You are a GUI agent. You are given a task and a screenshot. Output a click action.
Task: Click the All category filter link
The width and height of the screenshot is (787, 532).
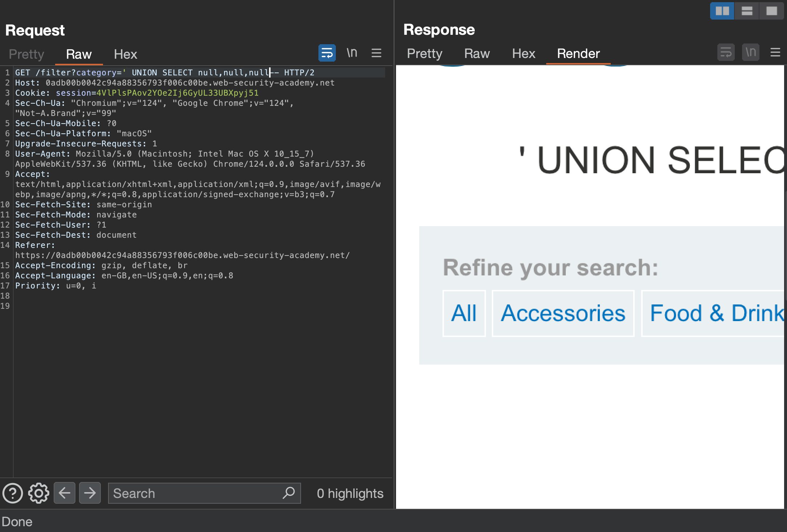click(x=463, y=313)
